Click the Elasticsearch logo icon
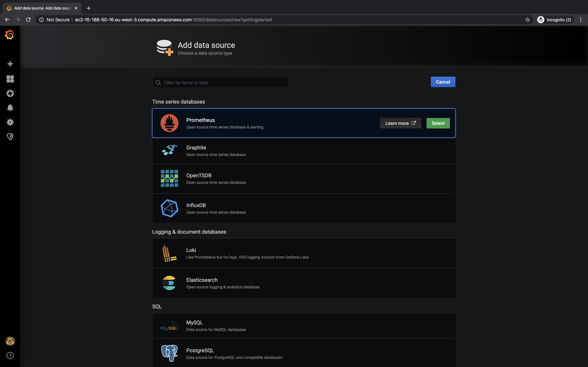The image size is (588, 367). [169, 283]
